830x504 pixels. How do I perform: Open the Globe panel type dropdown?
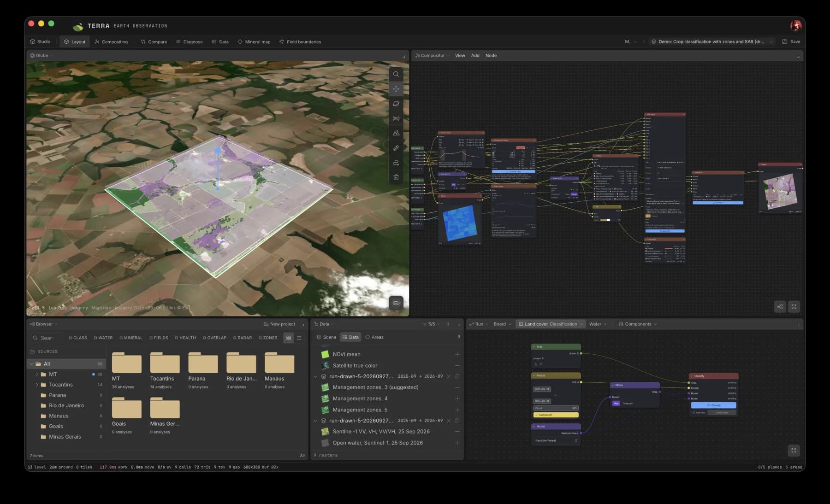(x=41, y=56)
